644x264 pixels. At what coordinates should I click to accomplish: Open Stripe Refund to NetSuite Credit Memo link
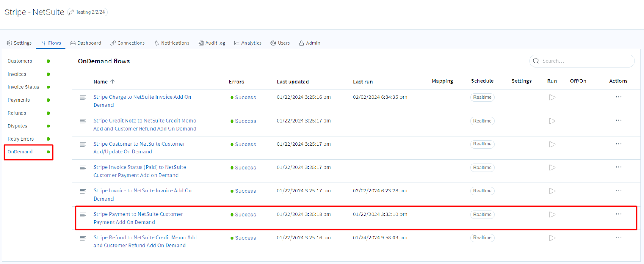pyautogui.click(x=145, y=241)
